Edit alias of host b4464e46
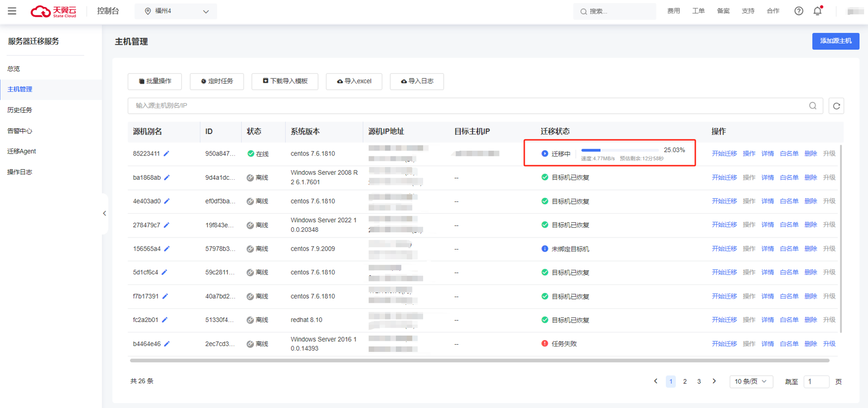 (x=167, y=344)
